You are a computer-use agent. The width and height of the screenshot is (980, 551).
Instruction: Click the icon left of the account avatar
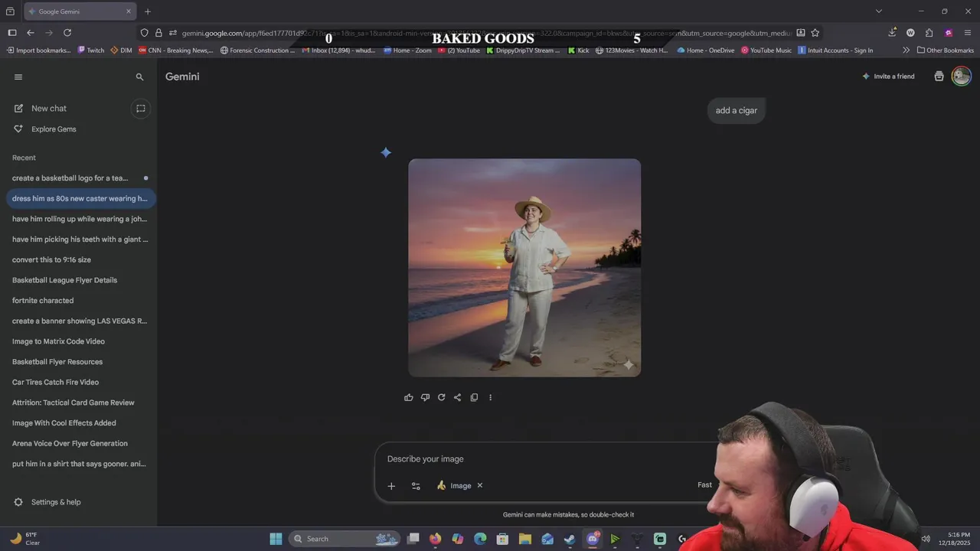coord(939,77)
